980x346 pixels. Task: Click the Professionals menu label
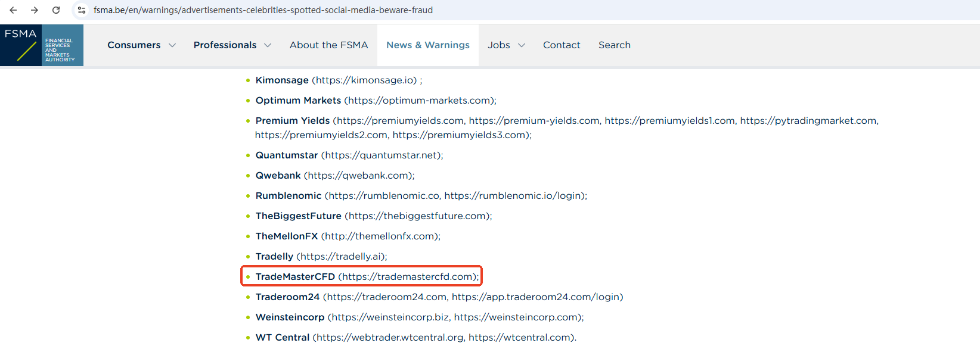coord(225,45)
